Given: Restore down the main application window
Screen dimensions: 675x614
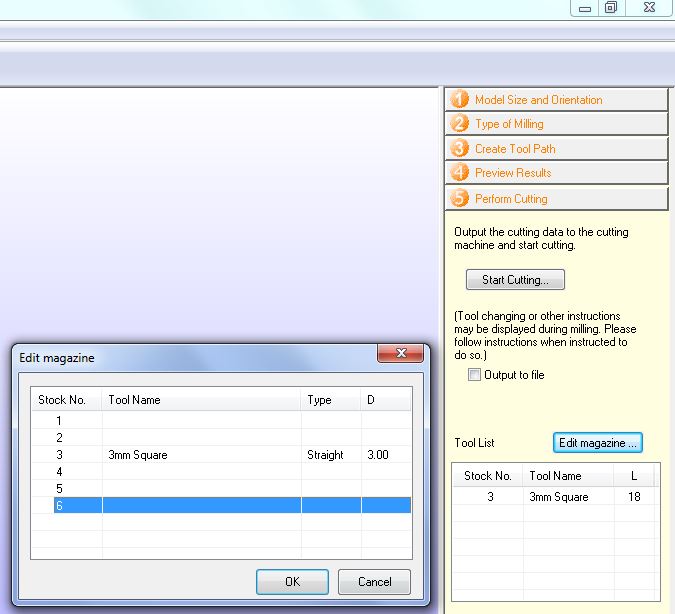Looking at the screenshot, I should [x=611, y=8].
